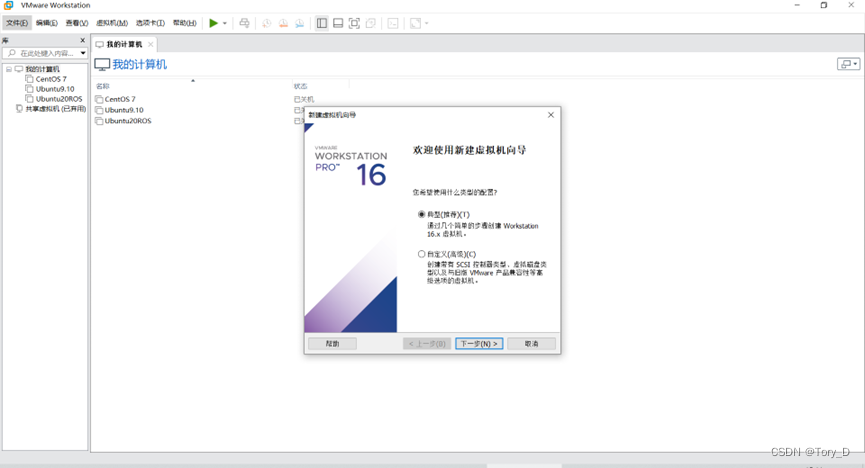The image size is (865, 468).
Task: Sort by the 名称 column header
Action: click(103, 86)
